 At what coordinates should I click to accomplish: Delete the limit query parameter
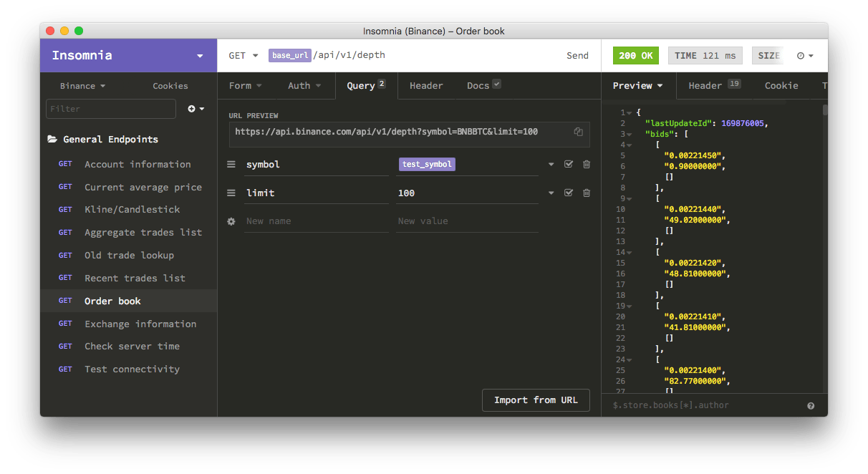(587, 193)
